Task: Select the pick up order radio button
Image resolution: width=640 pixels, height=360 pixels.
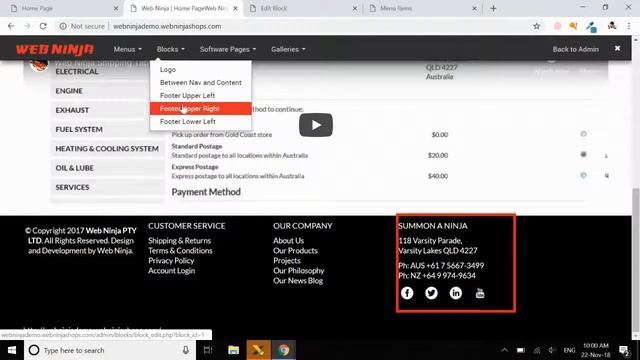Action: [583, 134]
